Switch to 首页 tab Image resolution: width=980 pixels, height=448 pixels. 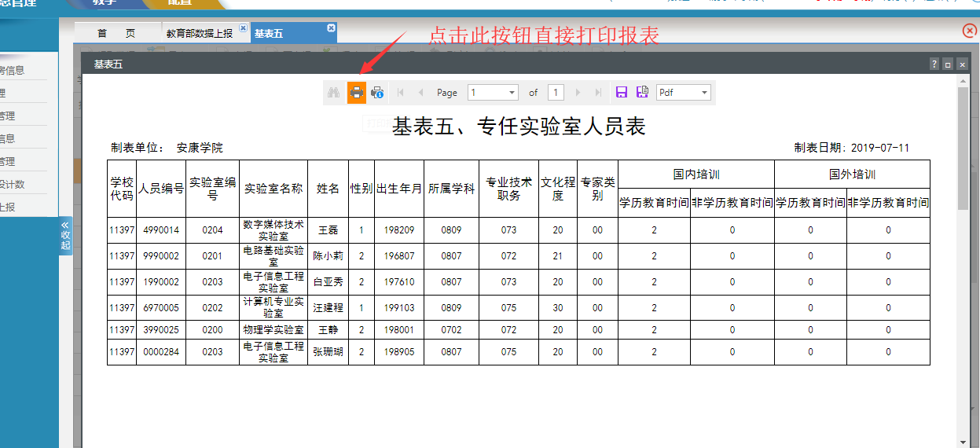(x=116, y=34)
